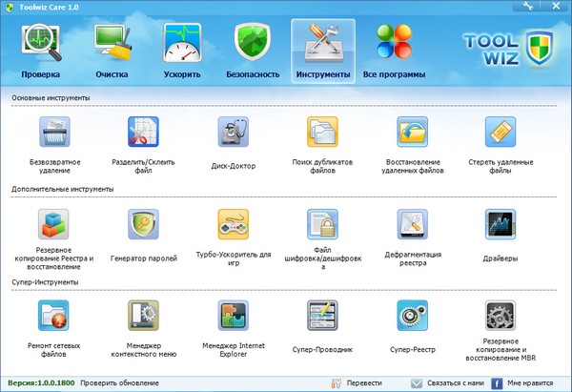Open Менеджер контекстного меню
The image size is (572, 392).
tap(145, 319)
